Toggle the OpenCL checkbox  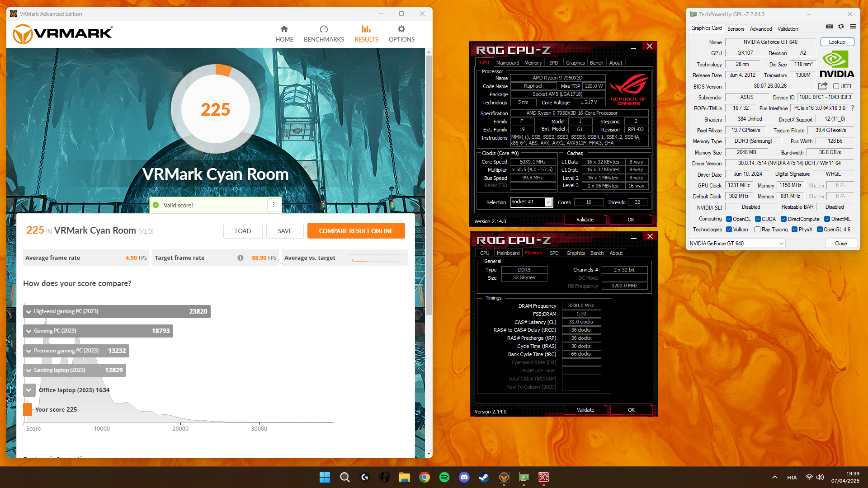point(729,219)
